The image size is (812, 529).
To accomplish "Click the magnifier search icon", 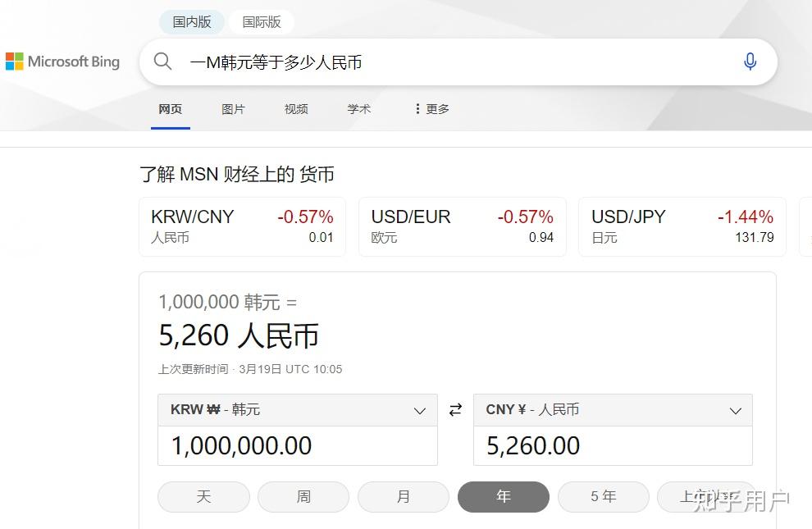I will pos(162,61).
